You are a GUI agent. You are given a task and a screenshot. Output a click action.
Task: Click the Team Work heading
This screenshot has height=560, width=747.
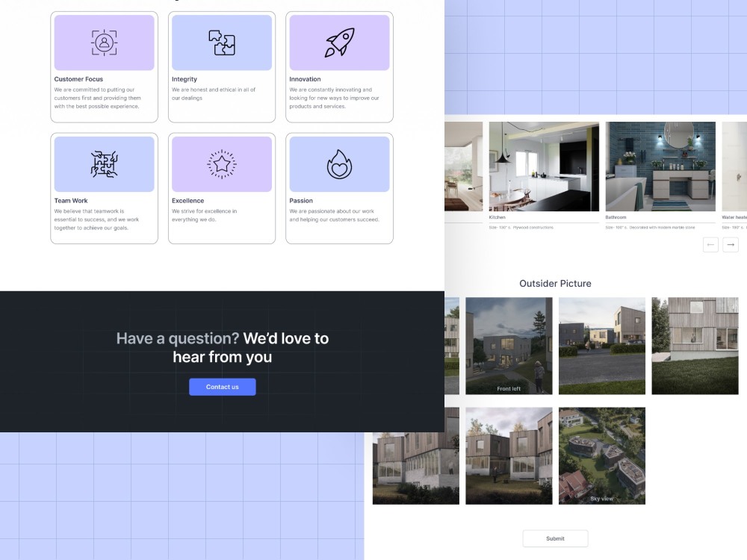pos(71,200)
